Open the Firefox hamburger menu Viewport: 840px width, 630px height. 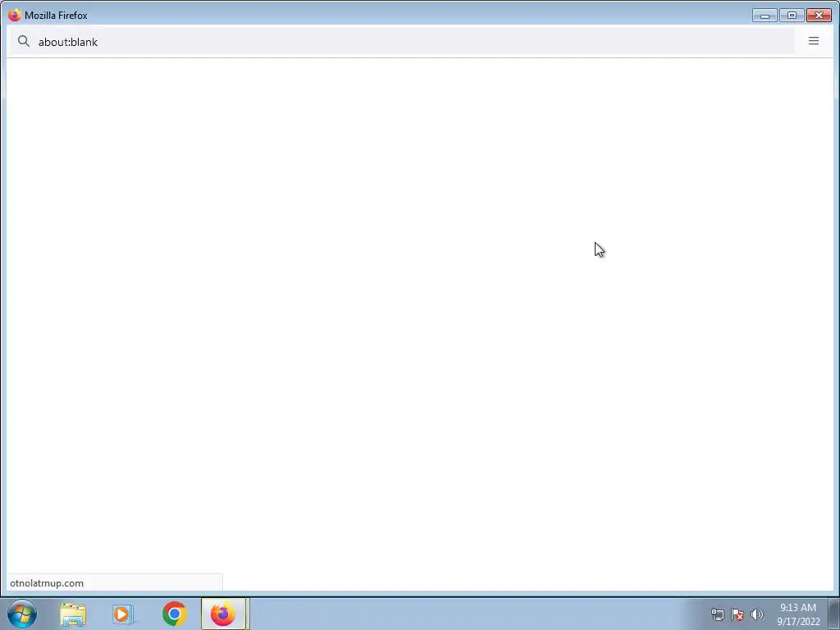coord(813,41)
